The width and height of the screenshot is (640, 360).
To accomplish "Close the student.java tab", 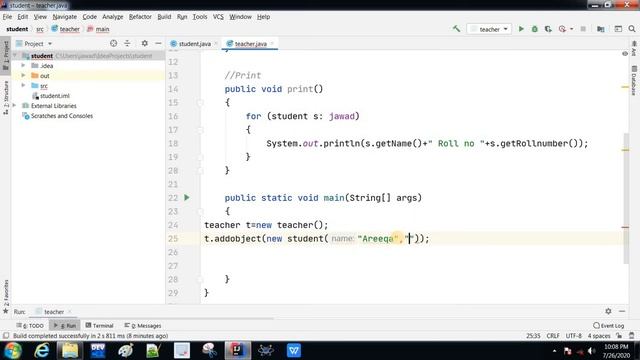I will pos(216,43).
